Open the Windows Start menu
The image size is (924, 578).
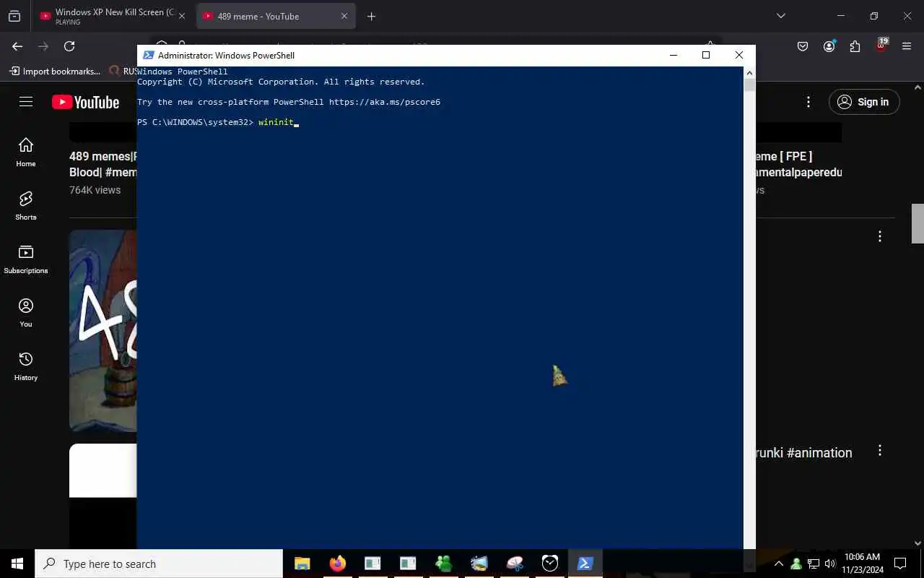pos(17,564)
